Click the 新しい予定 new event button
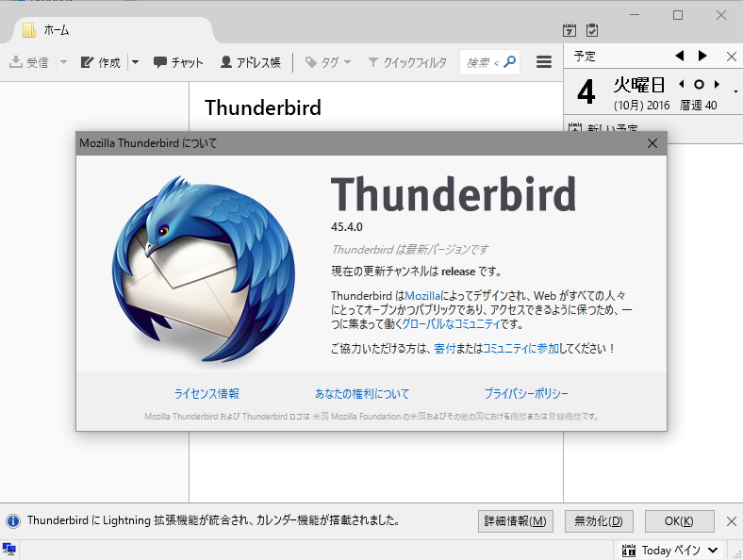 click(603, 128)
